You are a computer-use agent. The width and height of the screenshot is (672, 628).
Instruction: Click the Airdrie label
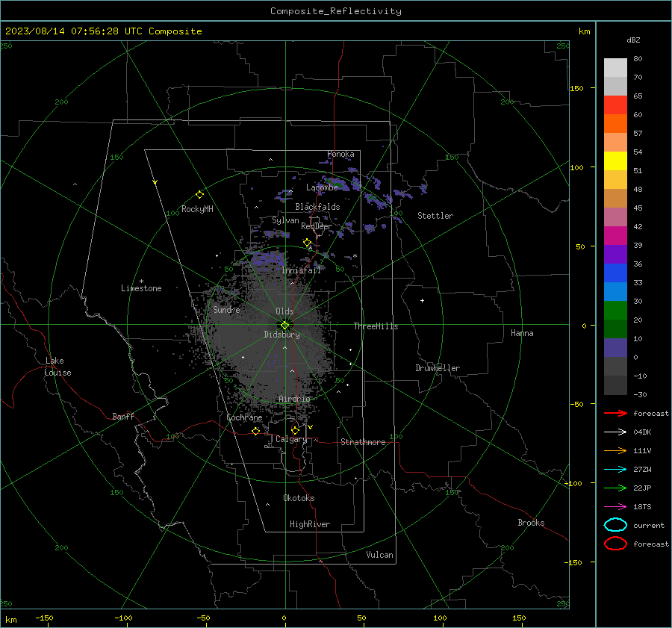point(294,399)
